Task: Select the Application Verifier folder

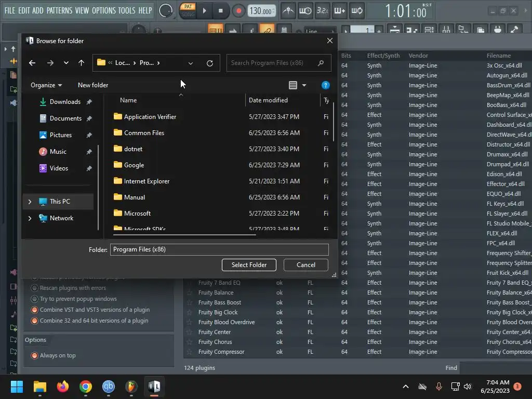Action: 150,117
